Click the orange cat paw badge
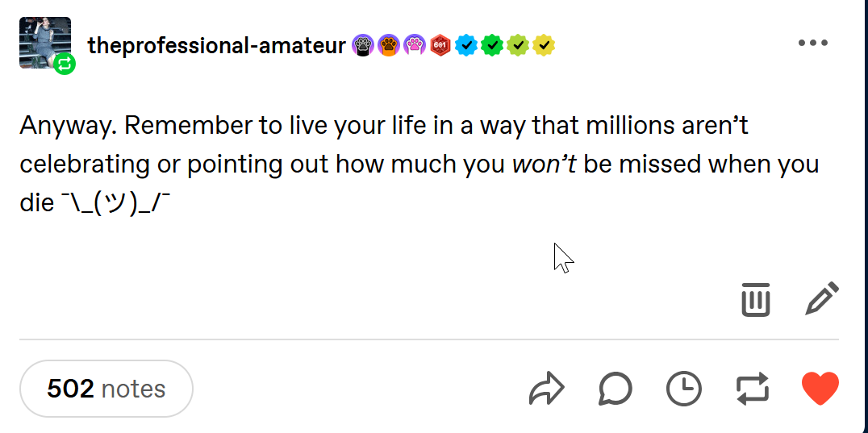The height and width of the screenshot is (433, 868). click(388, 46)
